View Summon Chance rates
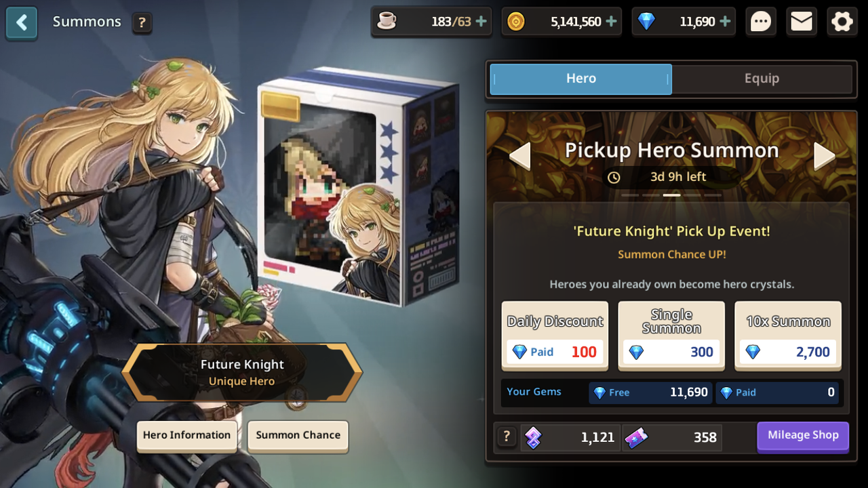Screen dimensions: 868x488 [x=298, y=436]
